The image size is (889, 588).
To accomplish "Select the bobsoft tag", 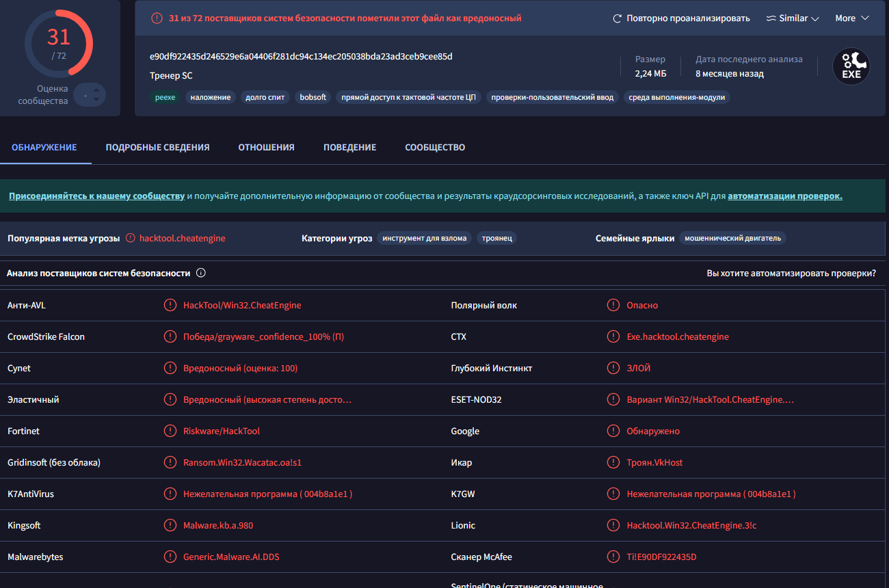I will coord(313,97).
